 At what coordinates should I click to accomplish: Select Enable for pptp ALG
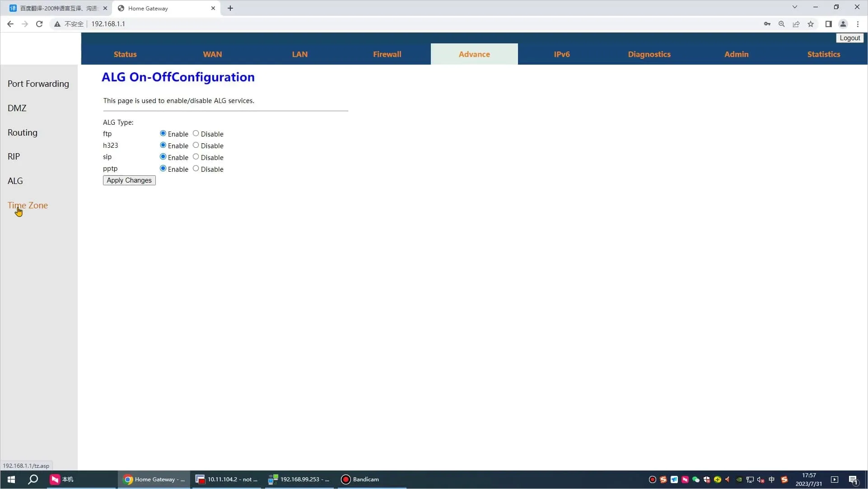point(163,169)
